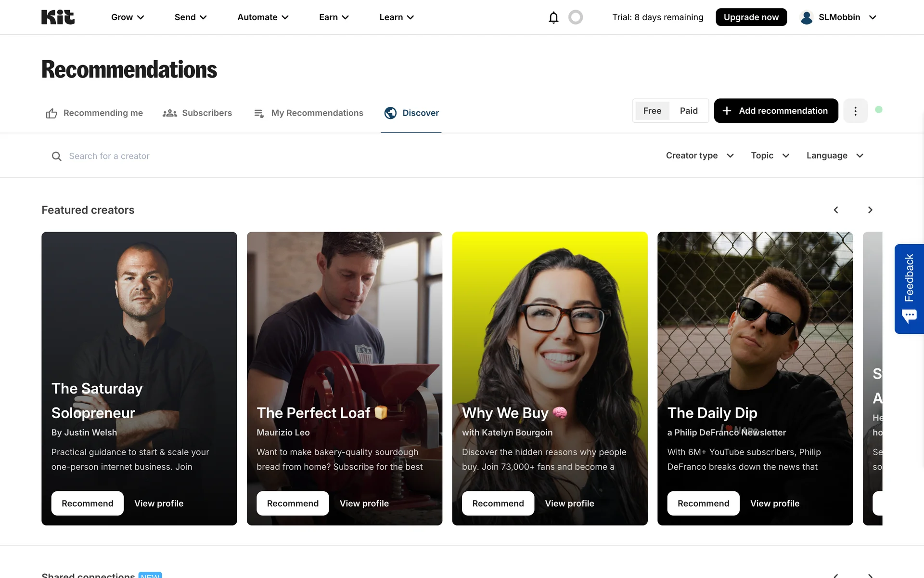Viewport: 924px width, 578px height.
Task: Open the My Recommendations tab
Action: [x=308, y=113]
